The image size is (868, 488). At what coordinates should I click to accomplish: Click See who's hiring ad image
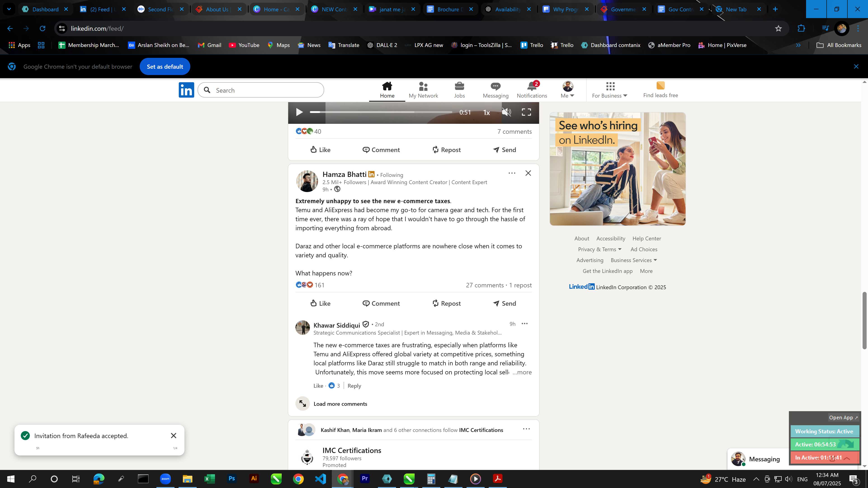point(617,169)
